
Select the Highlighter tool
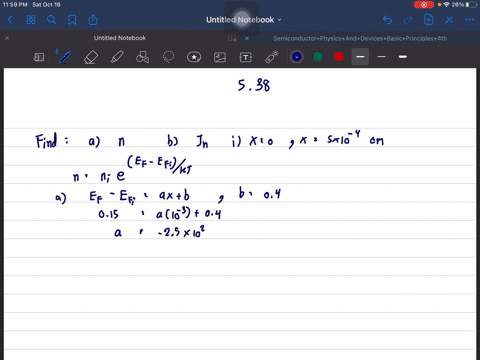pos(117,57)
